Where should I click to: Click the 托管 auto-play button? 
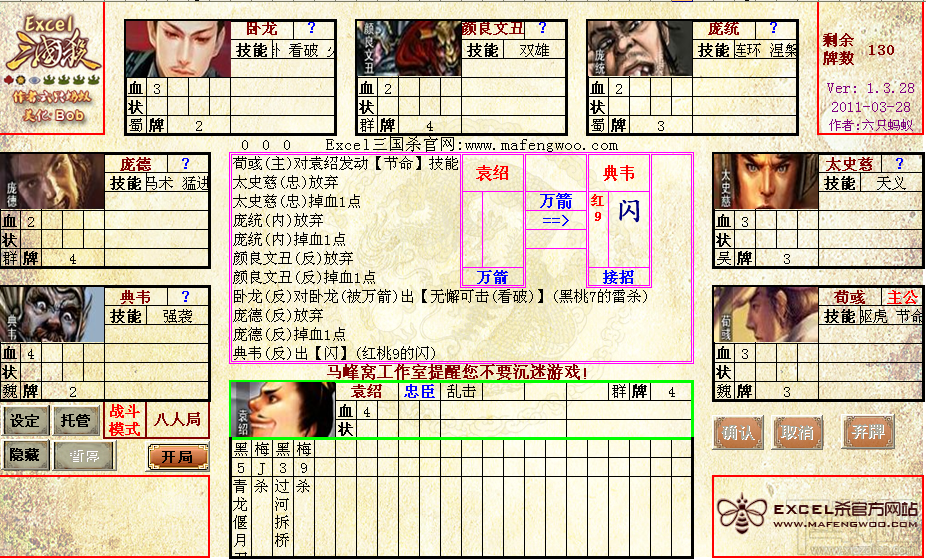pyautogui.click(x=76, y=421)
